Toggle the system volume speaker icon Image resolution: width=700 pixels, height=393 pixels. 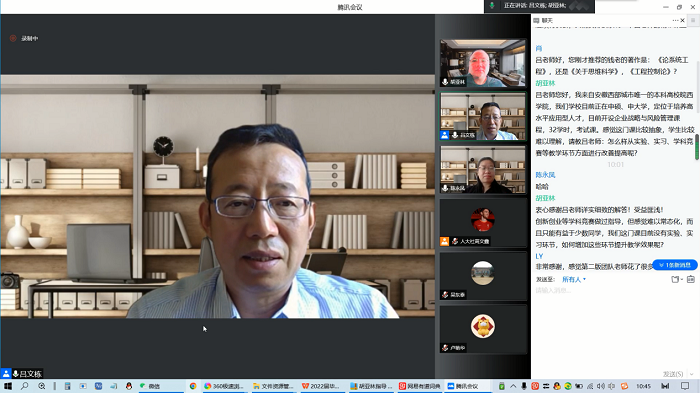coord(601,386)
